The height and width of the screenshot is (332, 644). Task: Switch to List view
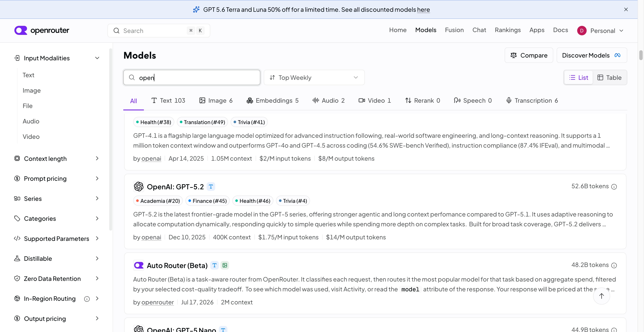coord(578,77)
